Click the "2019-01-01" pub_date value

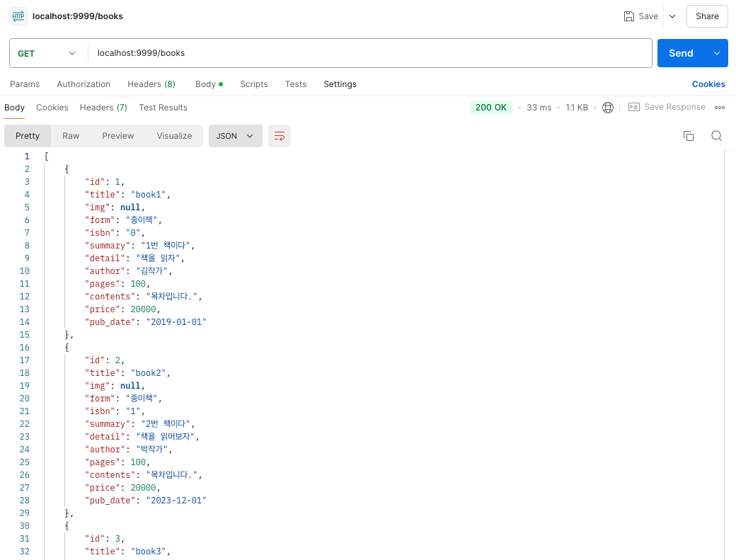[176, 322]
